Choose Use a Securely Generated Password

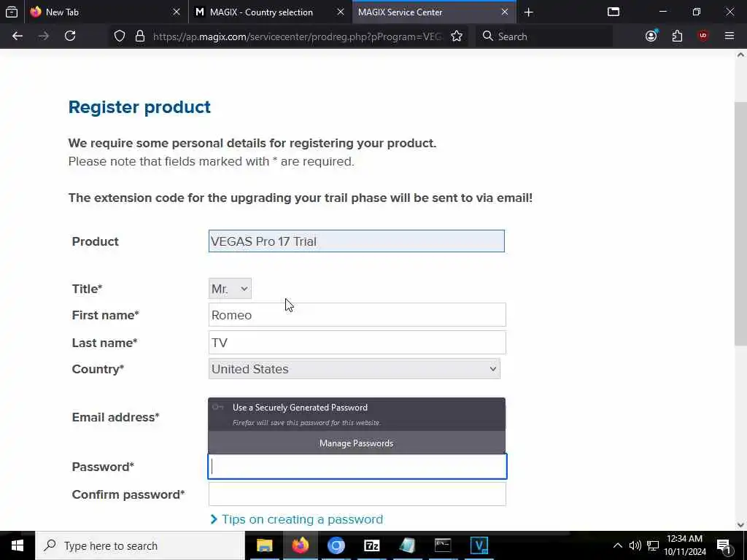pos(356,414)
